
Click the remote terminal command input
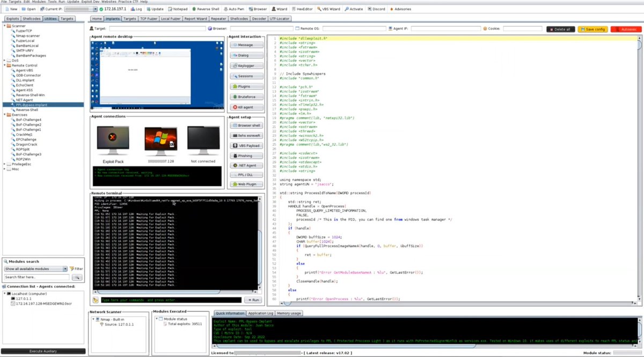pos(171,300)
